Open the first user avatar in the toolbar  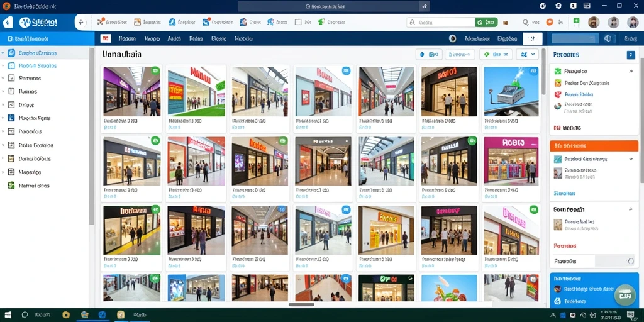coord(594,22)
